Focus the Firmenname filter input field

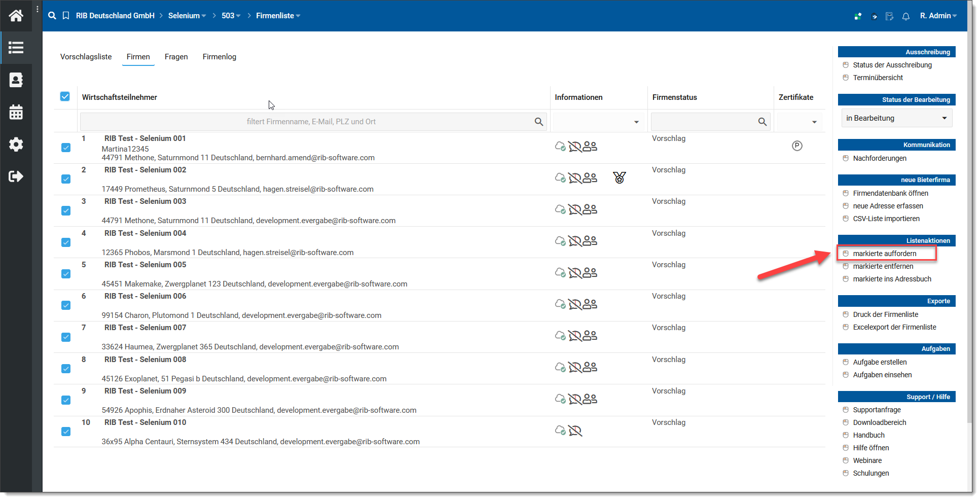(x=313, y=122)
